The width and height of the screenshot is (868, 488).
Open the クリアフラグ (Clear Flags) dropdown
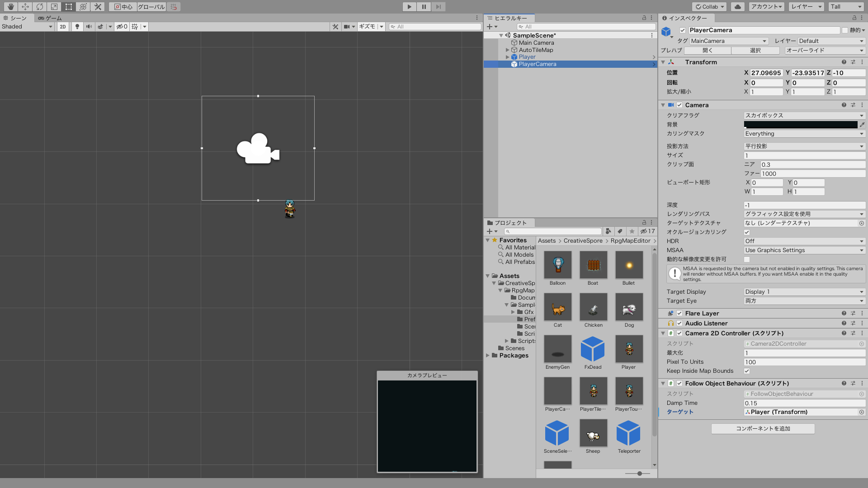[802, 115]
